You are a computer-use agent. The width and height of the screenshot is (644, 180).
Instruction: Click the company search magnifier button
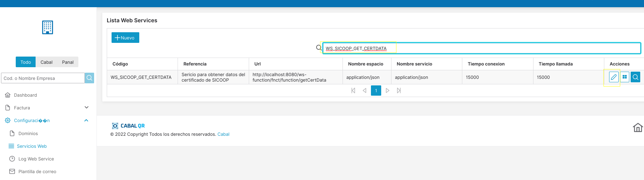(x=89, y=78)
